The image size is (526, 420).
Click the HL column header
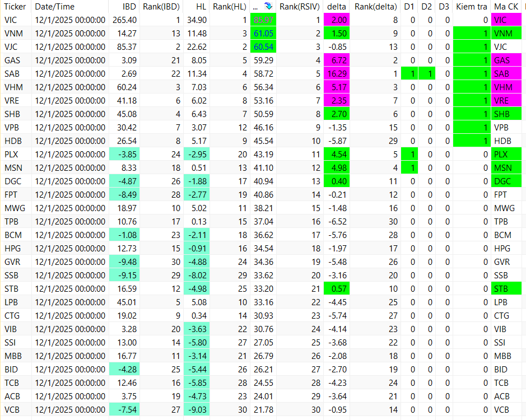(x=201, y=6)
